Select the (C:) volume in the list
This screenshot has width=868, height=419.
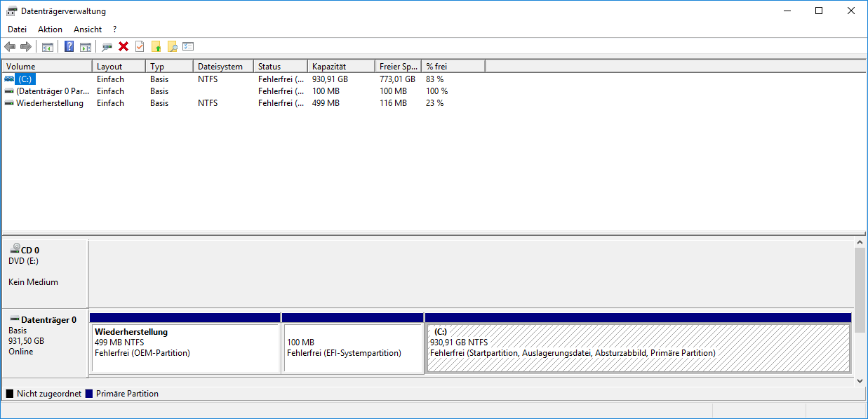(25, 79)
